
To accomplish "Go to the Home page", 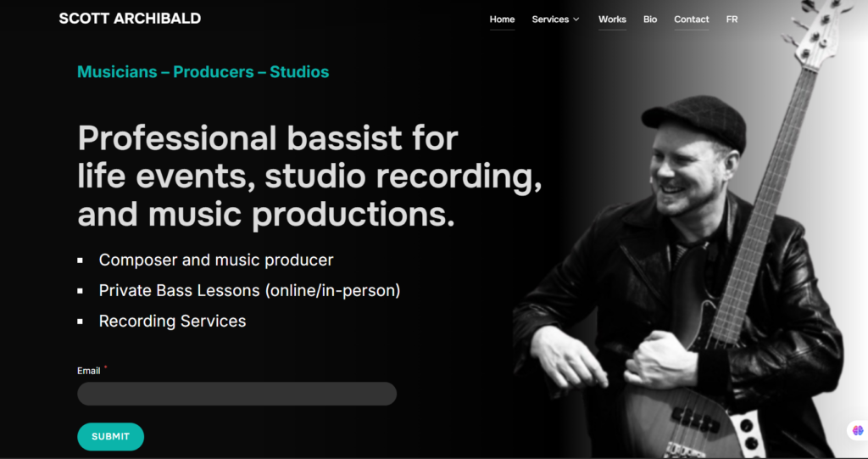I will click(x=502, y=20).
